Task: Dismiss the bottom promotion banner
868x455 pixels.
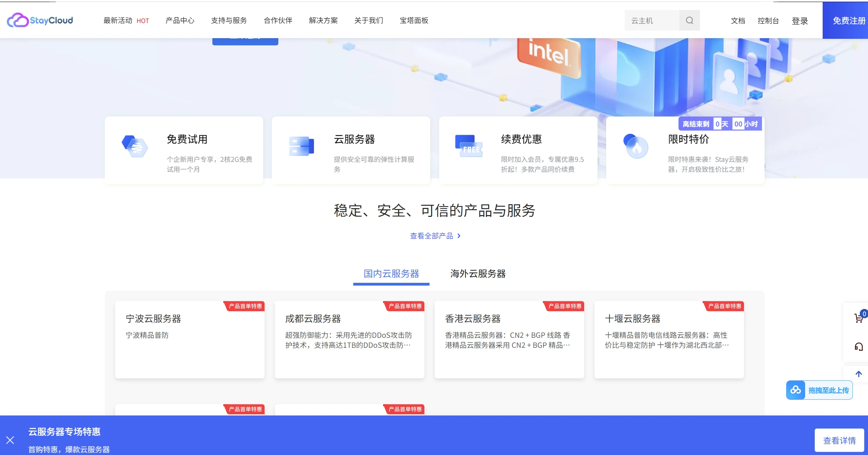Action: coord(11,440)
